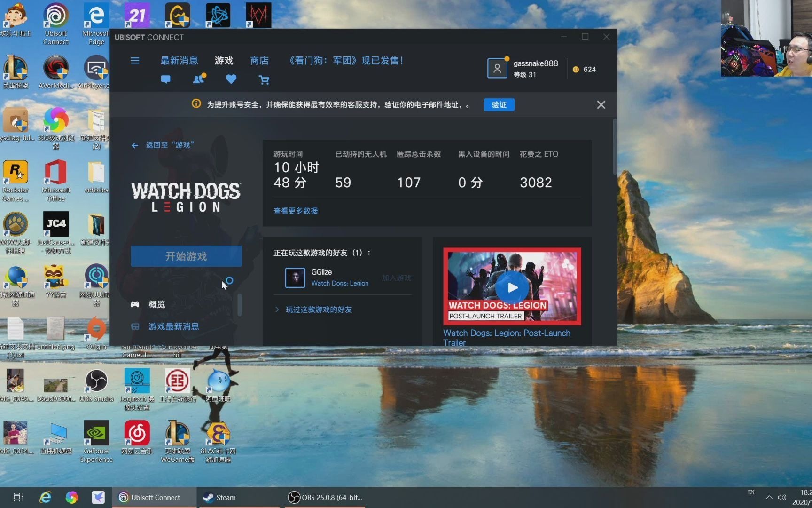Click the Ubisoft Connect desktop shortcut
The height and width of the screenshot is (508, 812).
point(56,24)
